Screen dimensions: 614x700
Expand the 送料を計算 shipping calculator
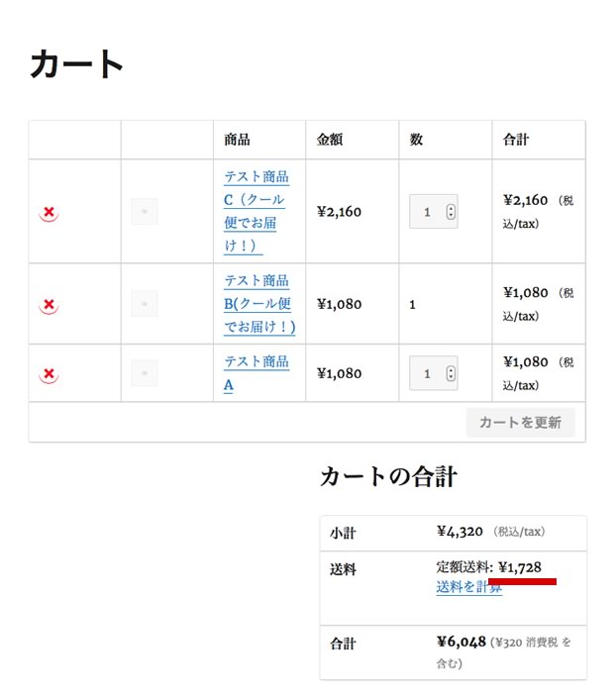(x=468, y=587)
